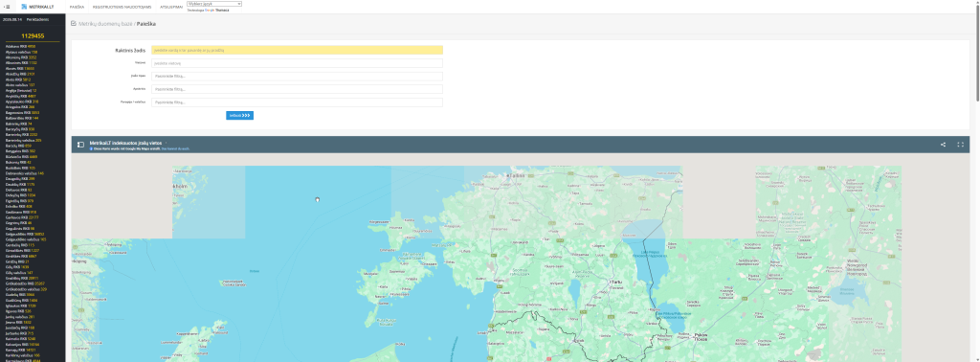Image resolution: width=980 pixels, height=362 pixels.
Task: Click the 1129455 total record count
Action: coord(33,36)
